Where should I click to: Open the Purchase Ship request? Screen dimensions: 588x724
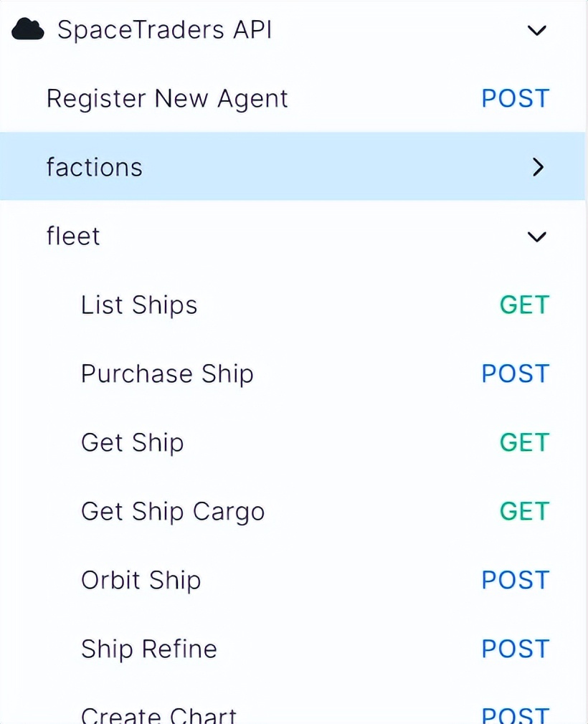tap(167, 373)
